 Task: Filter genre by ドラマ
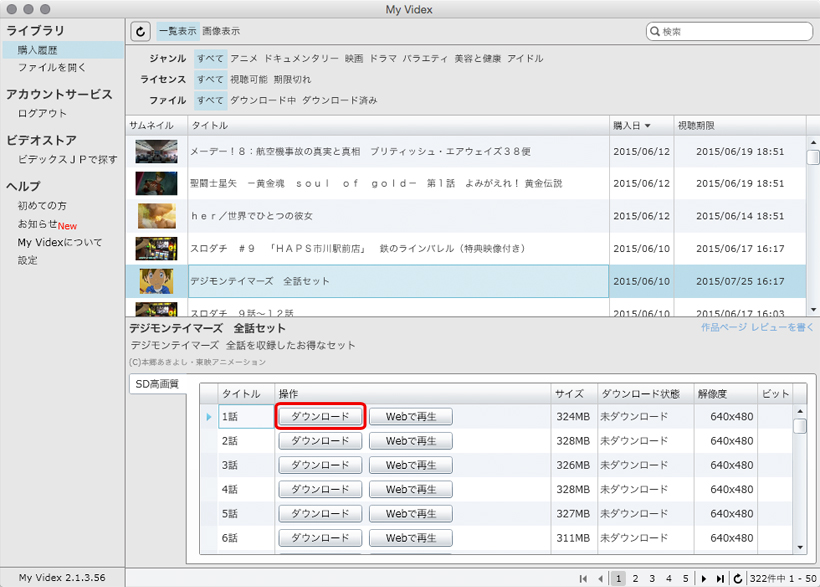point(383,59)
